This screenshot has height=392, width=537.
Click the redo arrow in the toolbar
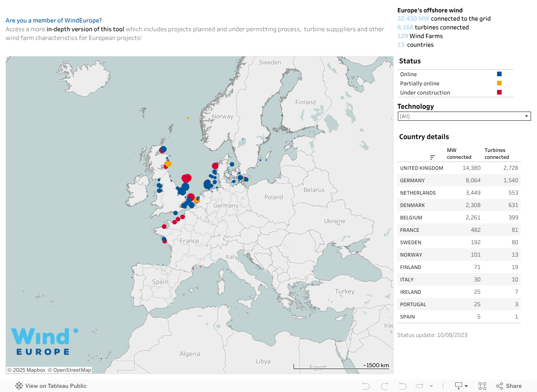[384, 386]
